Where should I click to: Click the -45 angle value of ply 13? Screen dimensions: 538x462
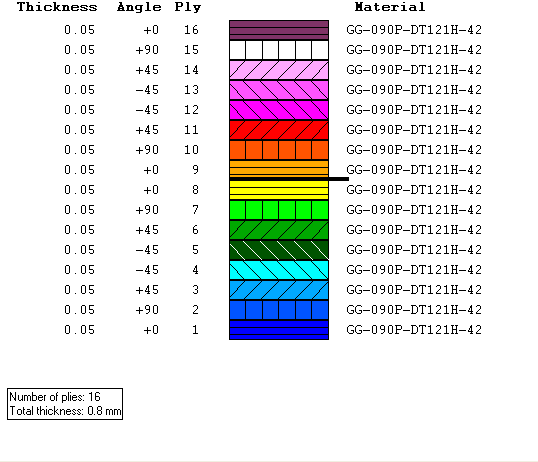147,90
